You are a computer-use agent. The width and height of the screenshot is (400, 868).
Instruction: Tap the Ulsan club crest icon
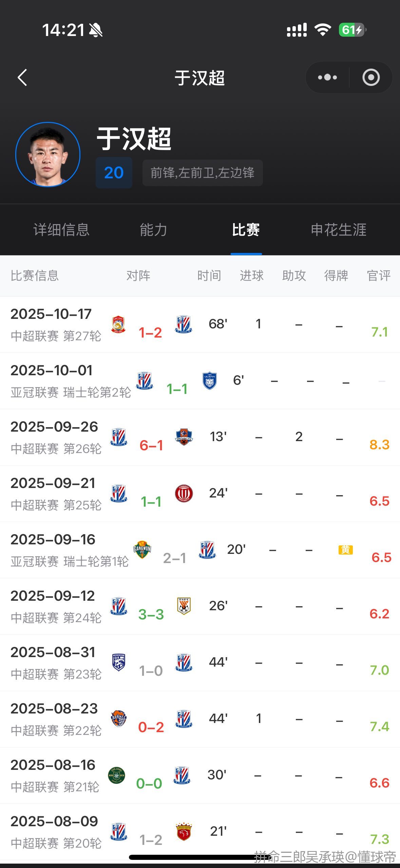tap(210, 381)
